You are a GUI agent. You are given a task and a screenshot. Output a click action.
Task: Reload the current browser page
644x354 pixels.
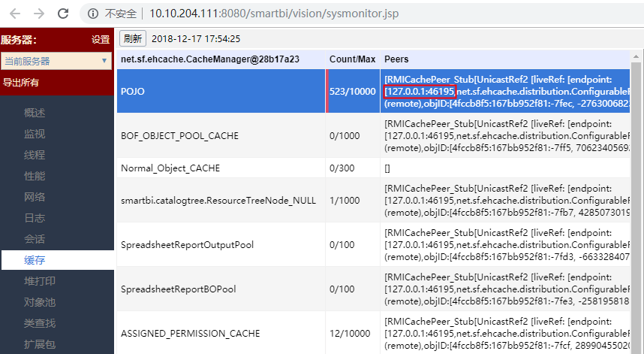point(63,14)
